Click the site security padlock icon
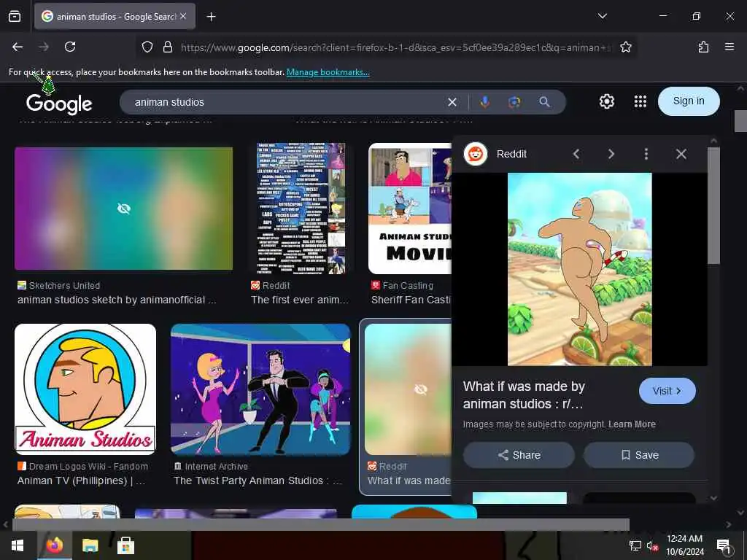This screenshot has height=560, width=747. coord(167,47)
